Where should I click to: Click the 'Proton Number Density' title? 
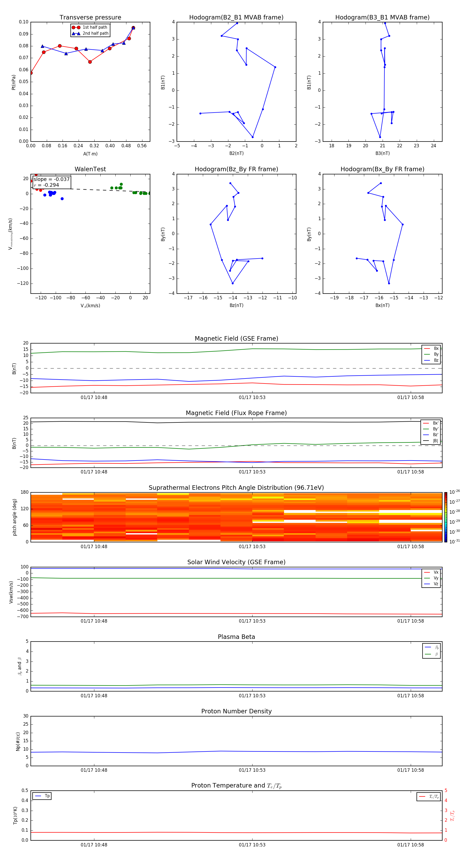tap(236, 711)
